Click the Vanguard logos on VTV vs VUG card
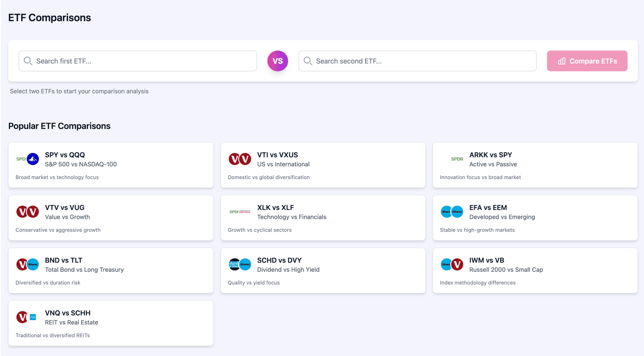The width and height of the screenshot is (644, 356). pos(28,212)
